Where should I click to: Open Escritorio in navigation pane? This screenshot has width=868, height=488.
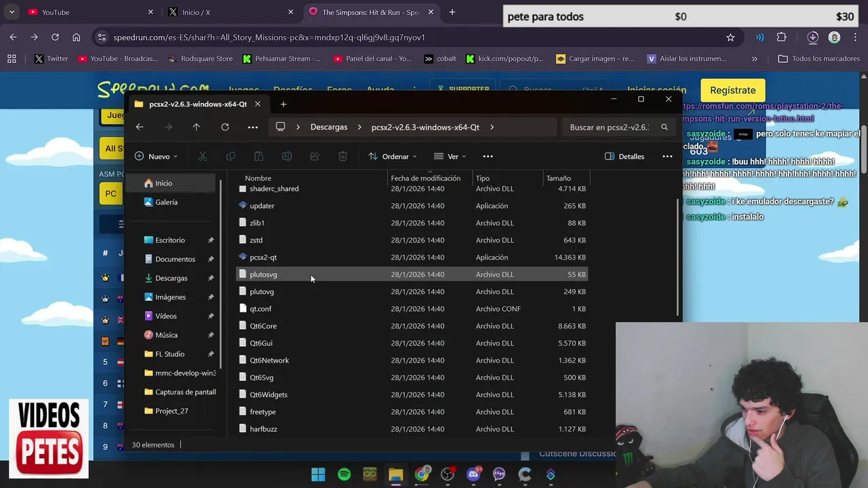coord(170,240)
